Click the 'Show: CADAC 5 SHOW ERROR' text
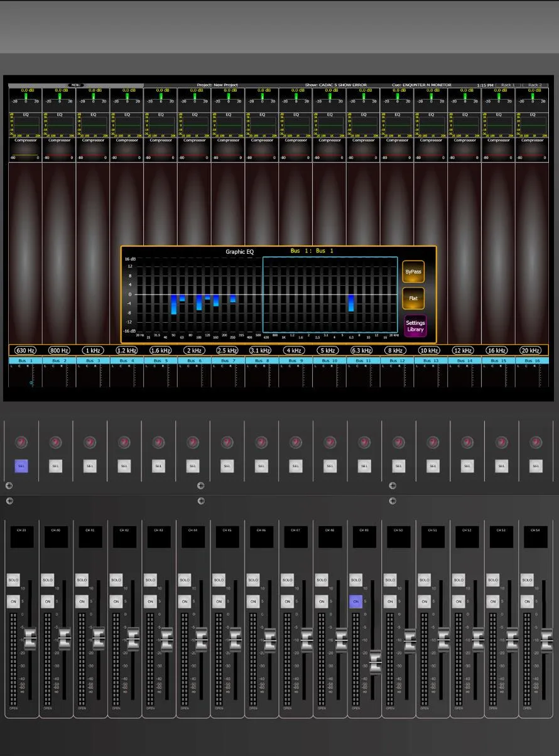The image size is (559, 756). [335, 85]
